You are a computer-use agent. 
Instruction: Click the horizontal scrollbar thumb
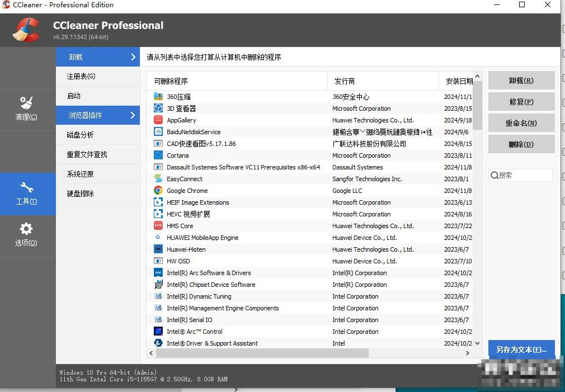click(x=262, y=353)
